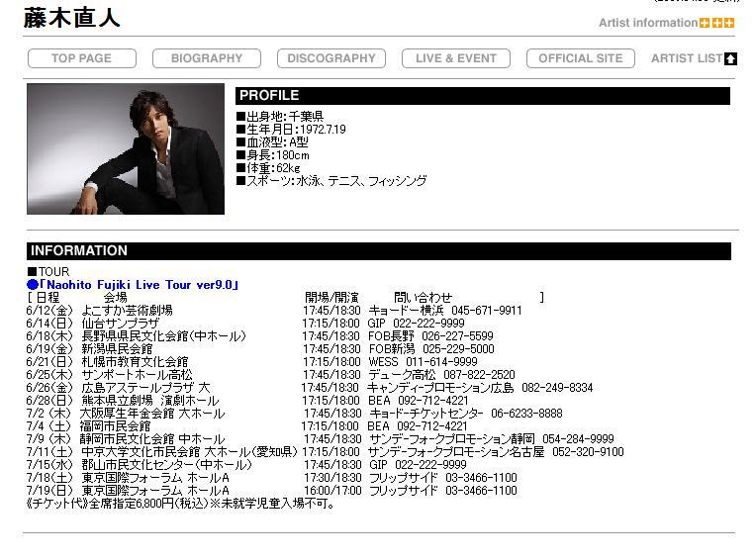The width and height of the screenshot is (755, 560).
Task: Select 6/12 よこすか芸術劇場 tour row
Action: coord(274,310)
